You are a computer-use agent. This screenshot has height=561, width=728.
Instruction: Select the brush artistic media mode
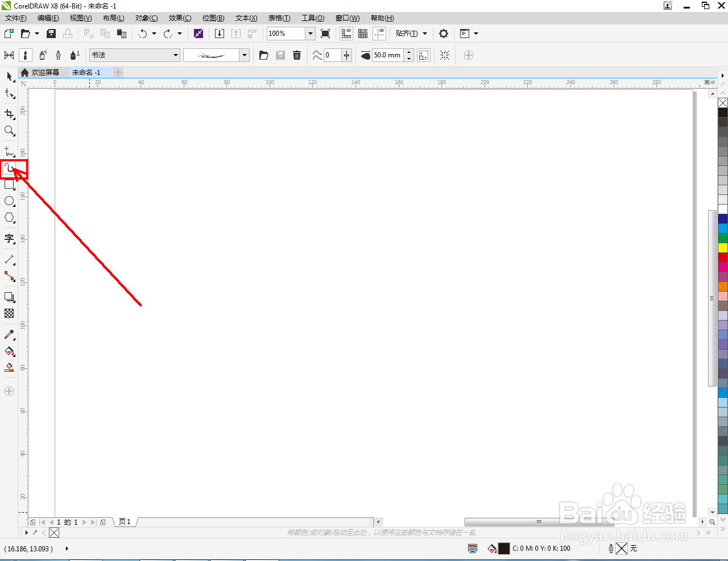26,55
